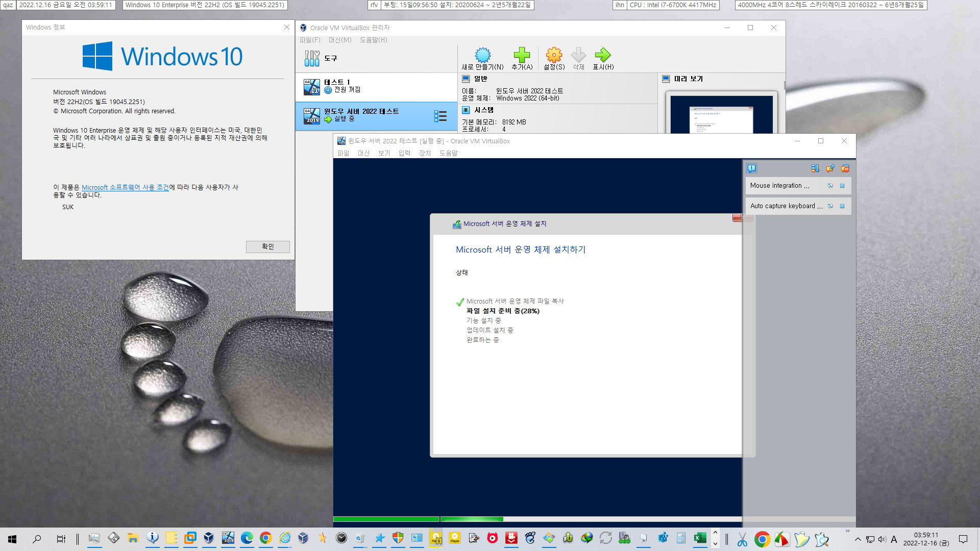Open Search magnifier in the taskbar
Viewport: 980px width, 551px height.
pos(37,539)
